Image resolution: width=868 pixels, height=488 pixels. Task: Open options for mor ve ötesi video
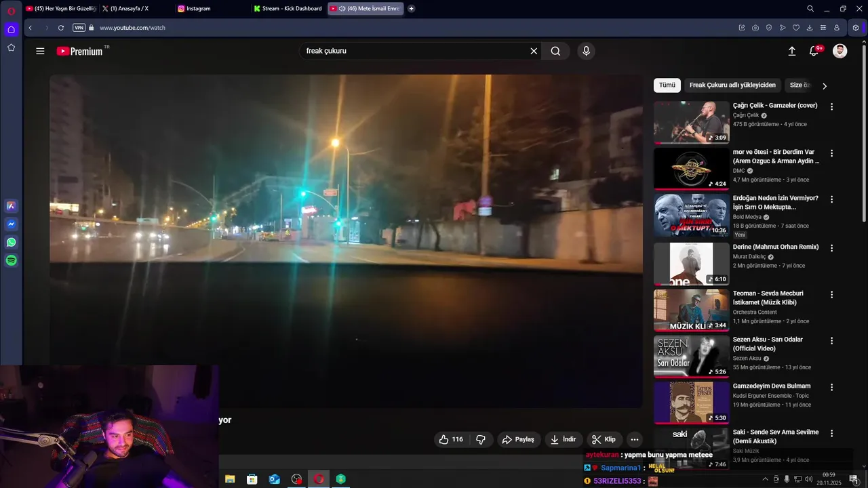pos(831,153)
